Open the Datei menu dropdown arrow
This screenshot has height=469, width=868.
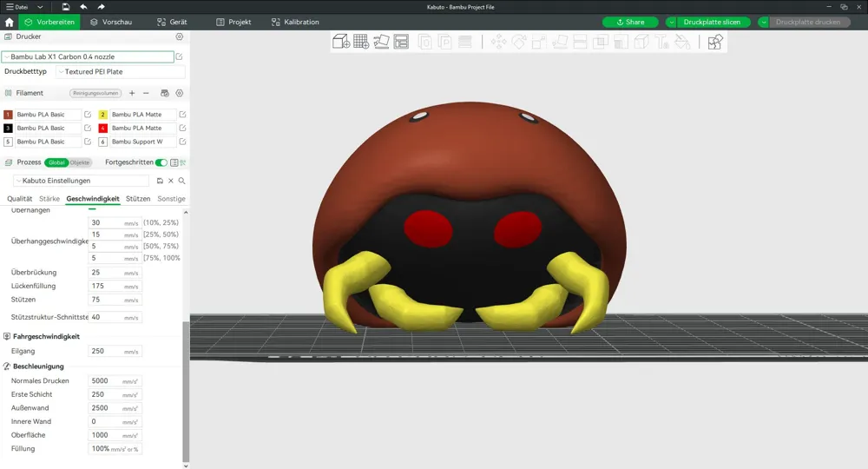coord(40,7)
